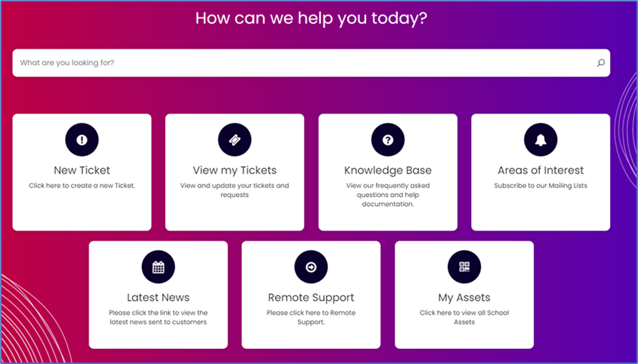638x364 pixels.
Task: Select the Areas of Interest heading
Action: coord(540,170)
